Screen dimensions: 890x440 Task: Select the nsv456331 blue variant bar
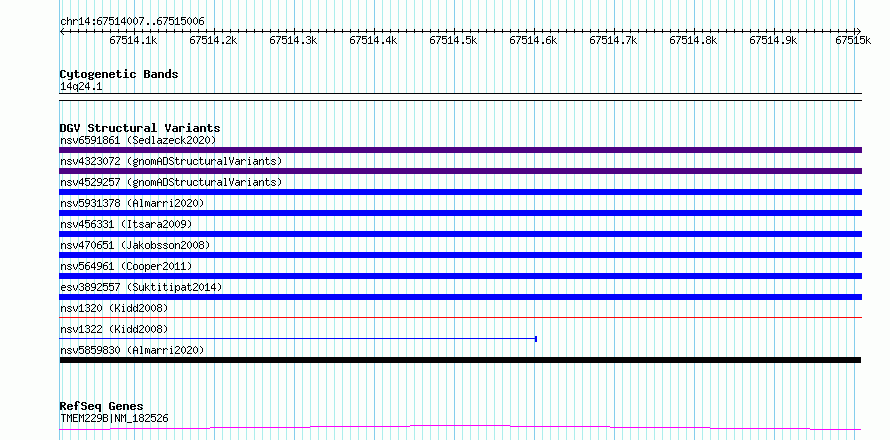(460, 234)
